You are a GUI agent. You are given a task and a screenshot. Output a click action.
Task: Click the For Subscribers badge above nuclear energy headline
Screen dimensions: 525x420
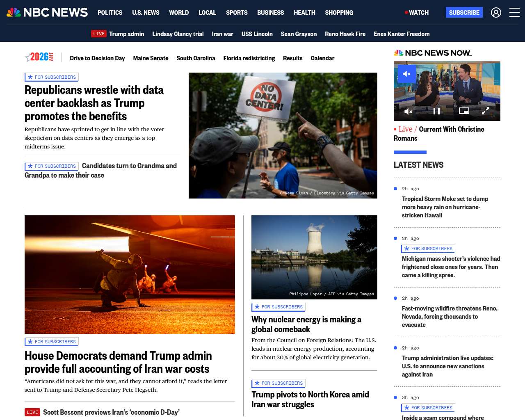tap(278, 307)
